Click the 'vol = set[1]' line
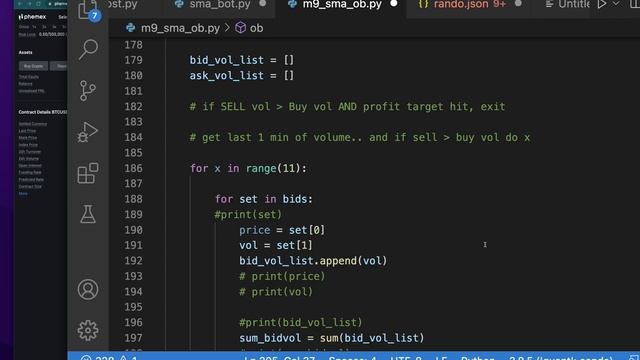 coord(276,245)
